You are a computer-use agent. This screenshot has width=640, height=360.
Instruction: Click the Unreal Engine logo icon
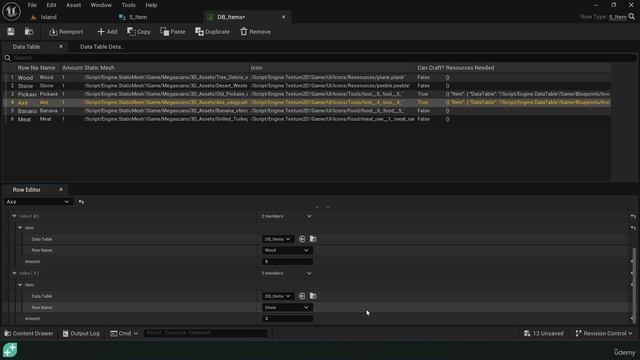pyautogui.click(x=11, y=11)
